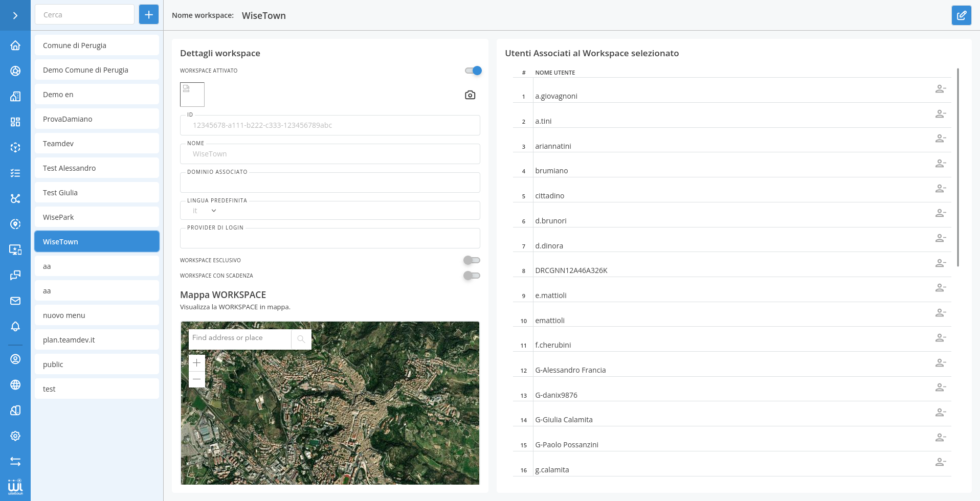The width and height of the screenshot is (980, 501).
Task: Disable the Workspace Attivato toggle
Action: click(473, 71)
